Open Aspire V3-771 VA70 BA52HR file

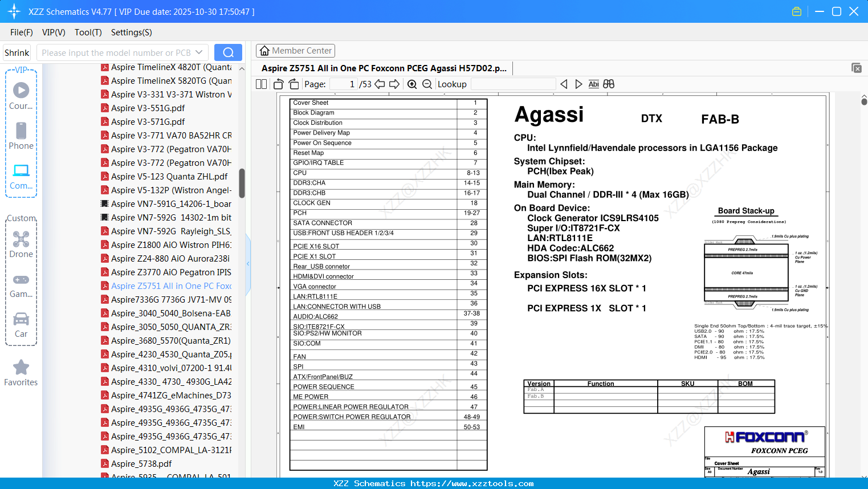166,136
